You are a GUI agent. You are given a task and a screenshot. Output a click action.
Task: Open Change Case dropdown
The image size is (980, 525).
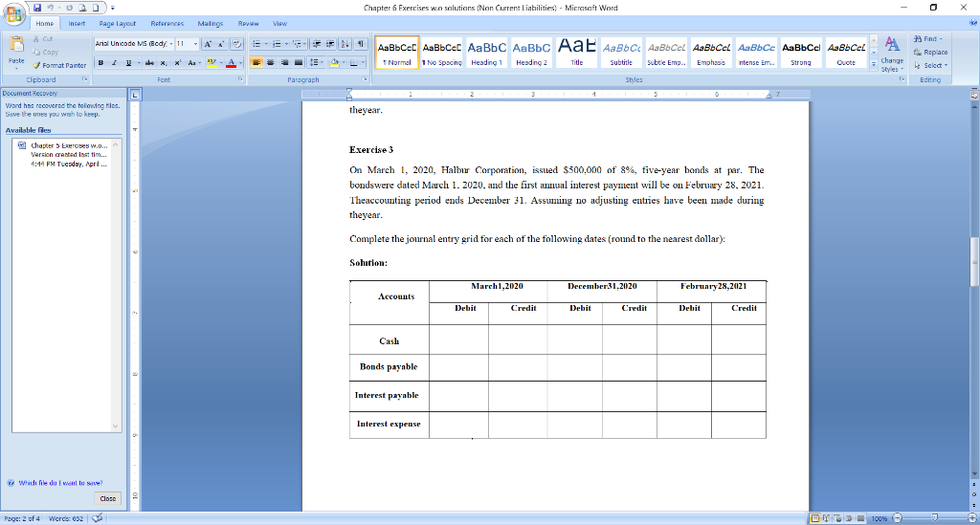click(x=193, y=62)
